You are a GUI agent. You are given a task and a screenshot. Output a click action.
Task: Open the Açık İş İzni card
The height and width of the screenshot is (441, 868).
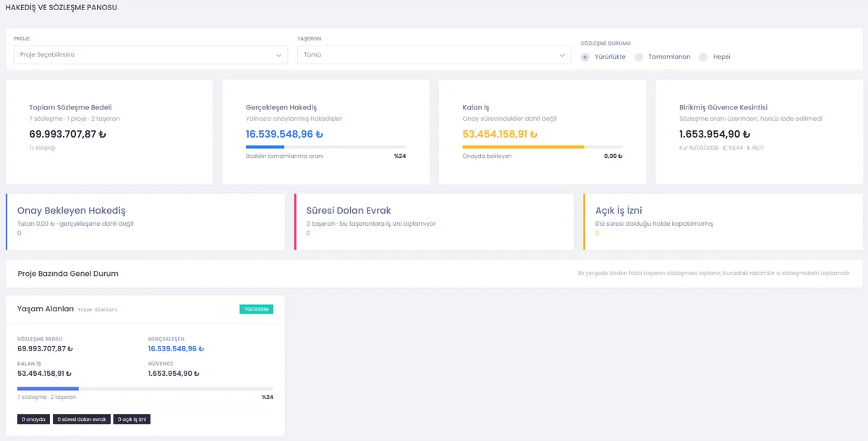point(723,222)
